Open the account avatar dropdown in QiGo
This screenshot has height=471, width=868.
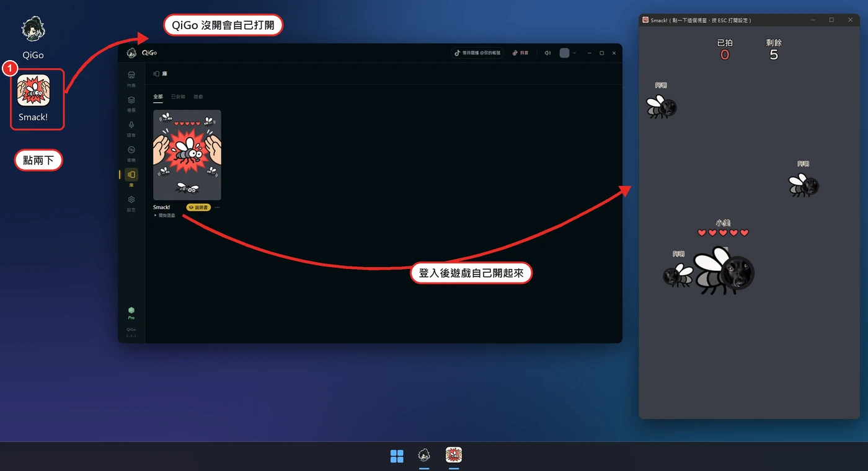pos(568,53)
